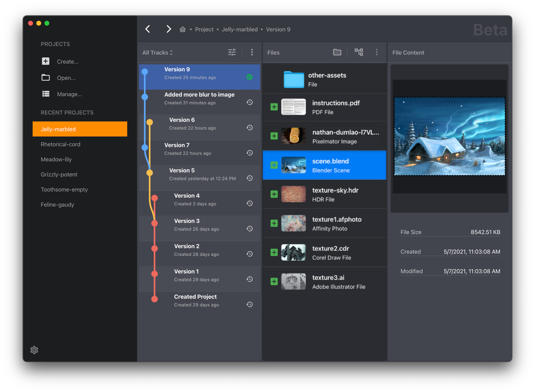Click the red Version 4 timeline node
Screen dimensions: 535x392
154,198
